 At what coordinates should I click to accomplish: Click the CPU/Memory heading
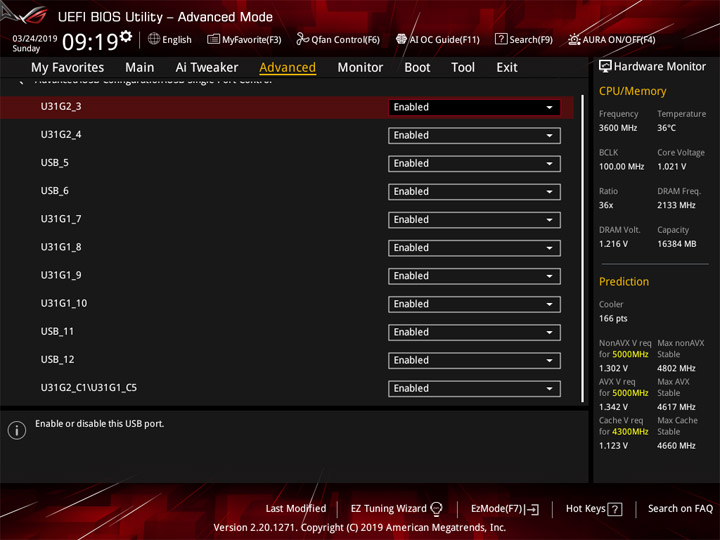click(632, 91)
